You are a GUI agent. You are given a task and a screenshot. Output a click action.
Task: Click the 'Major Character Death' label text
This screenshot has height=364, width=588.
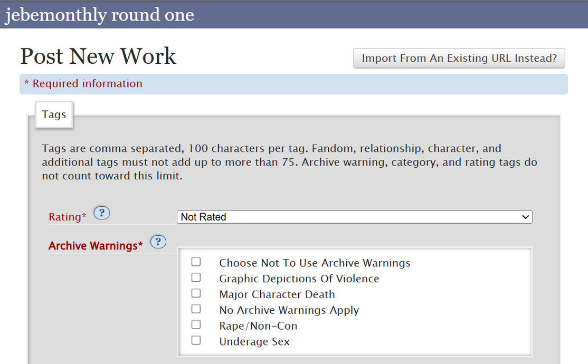[x=277, y=294]
